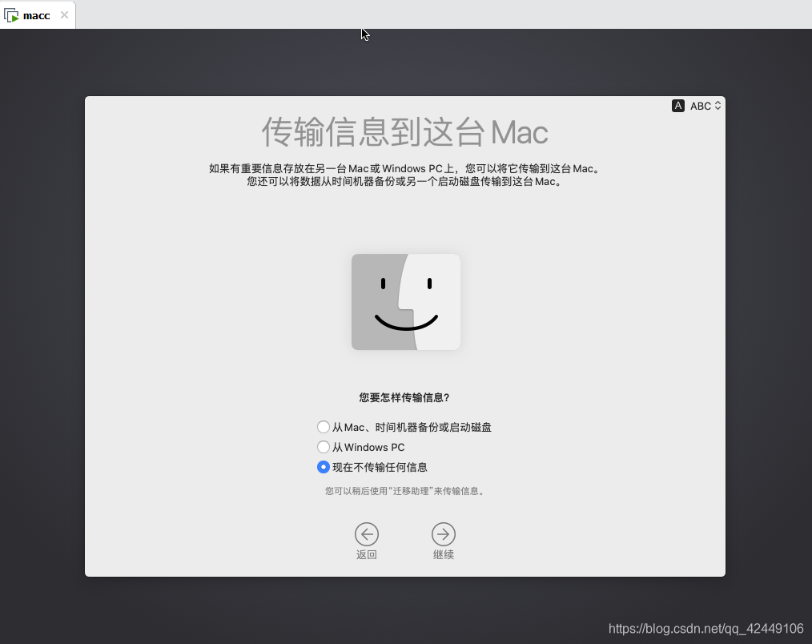Image resolution: width=812 pixels, height=644 pixels.
Task: Click the question 您要怎样传输信息？
Action: point(404,397)
